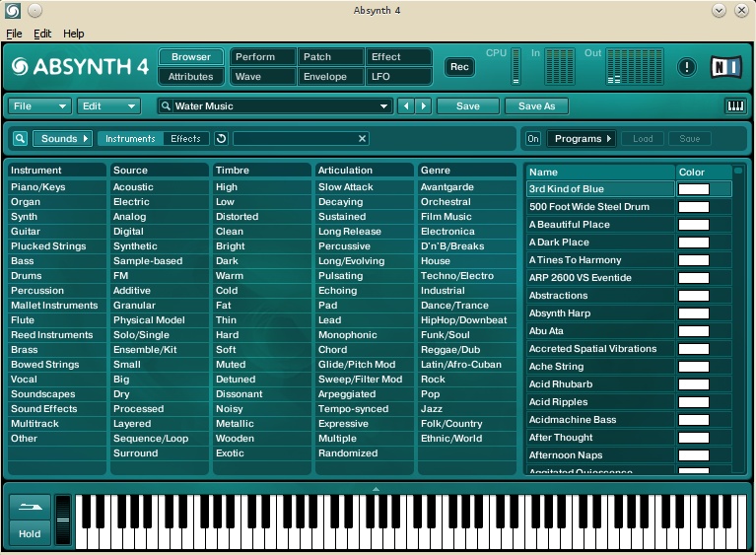The image size is (756, 555).
Task: Select the Absynth Harp sound
Action: [x=600, y=313]
